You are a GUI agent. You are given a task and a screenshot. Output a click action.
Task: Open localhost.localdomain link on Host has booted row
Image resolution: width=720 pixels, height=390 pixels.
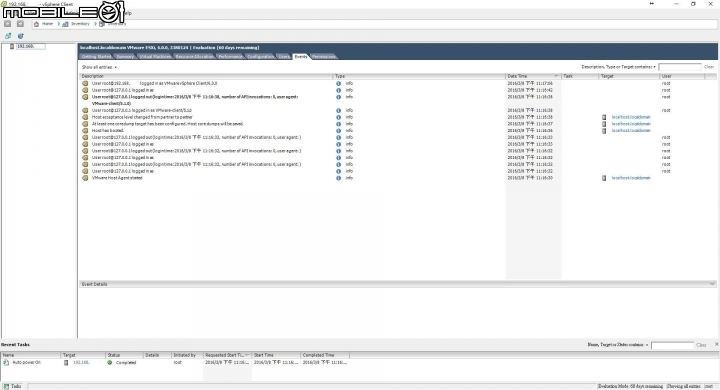(x=631, y=131)
